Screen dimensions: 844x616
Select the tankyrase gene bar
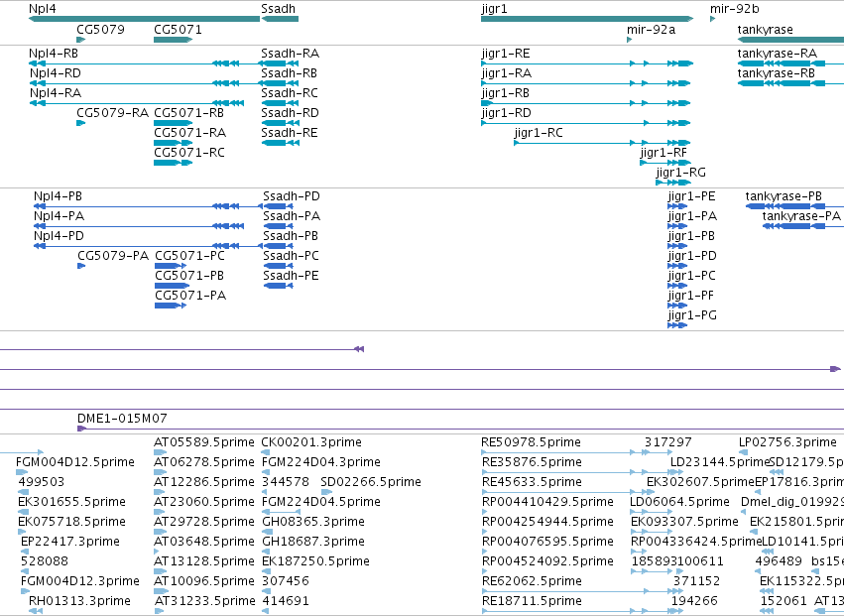[790, 40]
